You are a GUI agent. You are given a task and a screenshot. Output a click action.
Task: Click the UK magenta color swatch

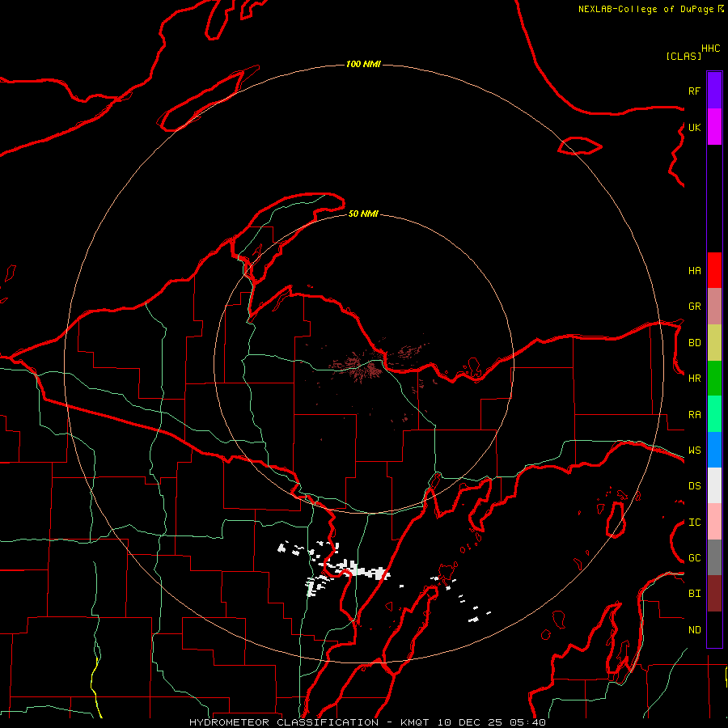[x=714, y=127]
